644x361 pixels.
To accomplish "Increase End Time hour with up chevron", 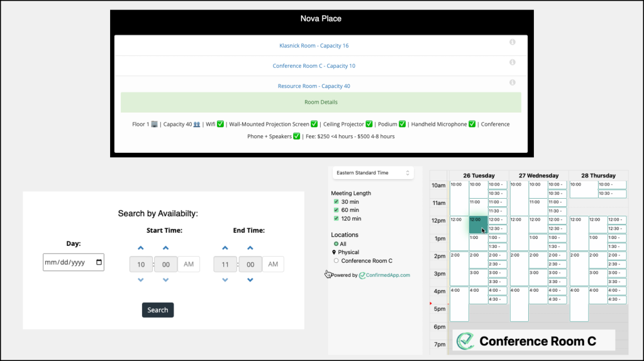I will [x=225, y=248].
